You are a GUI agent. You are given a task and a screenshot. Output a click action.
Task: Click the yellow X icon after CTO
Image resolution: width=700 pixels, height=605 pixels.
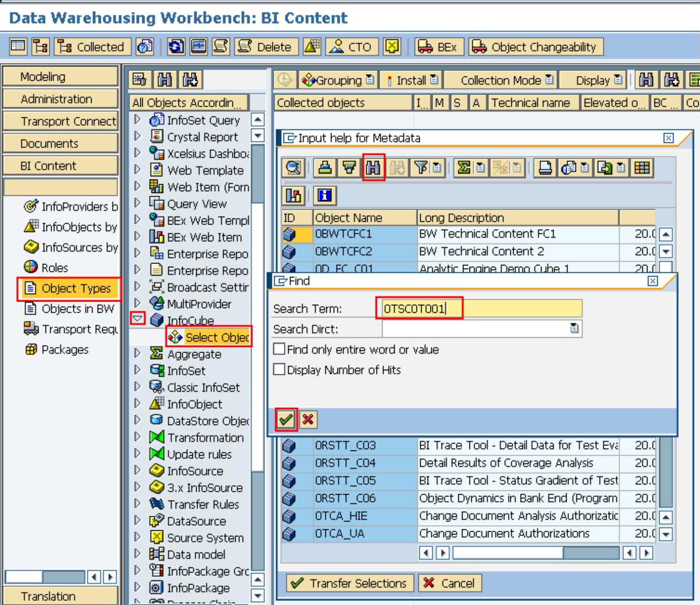[x=392, y=47]
